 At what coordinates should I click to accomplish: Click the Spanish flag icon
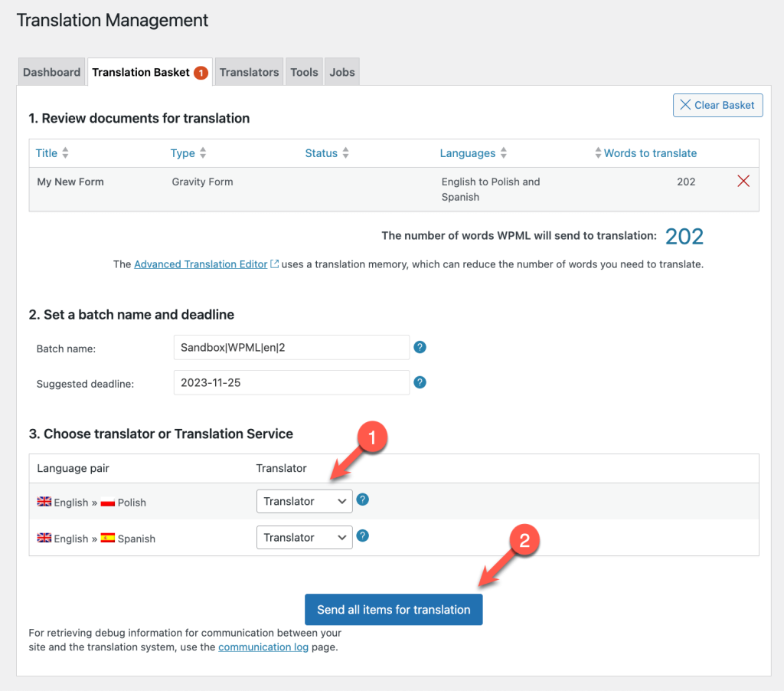click(x=107, y=538)
